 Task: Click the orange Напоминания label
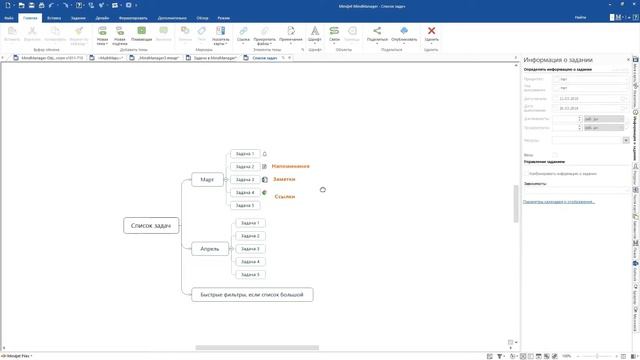[x=291, y=166]
